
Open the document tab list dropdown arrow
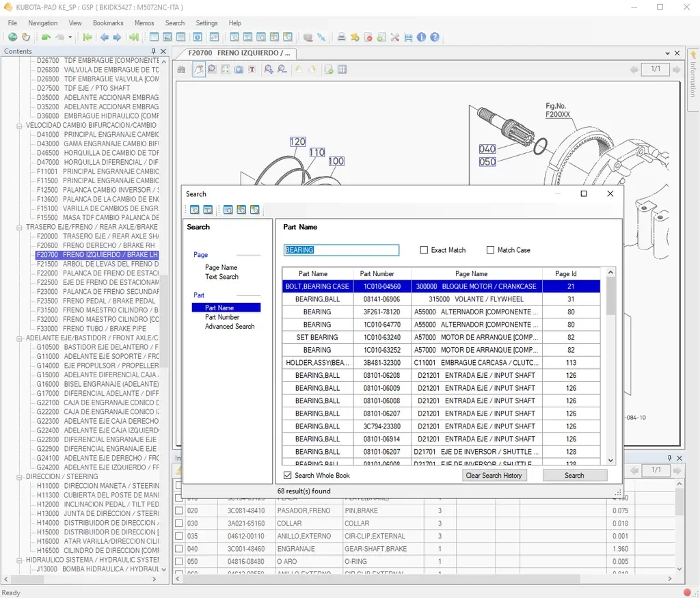pyautogui.click(x=668, y=53)
